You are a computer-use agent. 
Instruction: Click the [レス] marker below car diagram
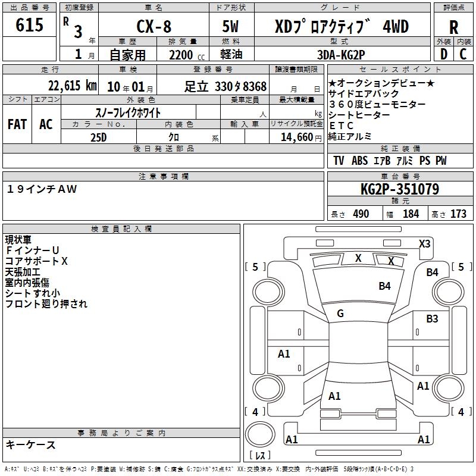(260, 456)
